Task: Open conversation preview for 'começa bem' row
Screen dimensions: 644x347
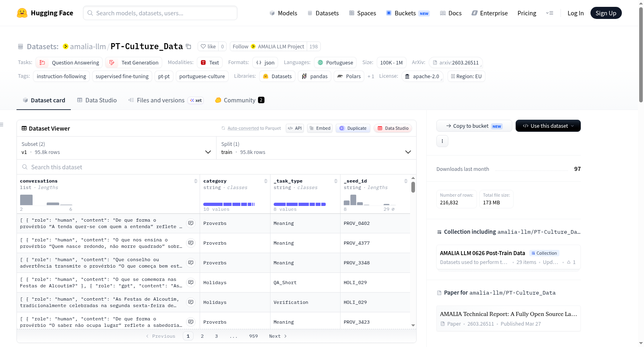Action: pyautogui.click(x=191, y=263)
